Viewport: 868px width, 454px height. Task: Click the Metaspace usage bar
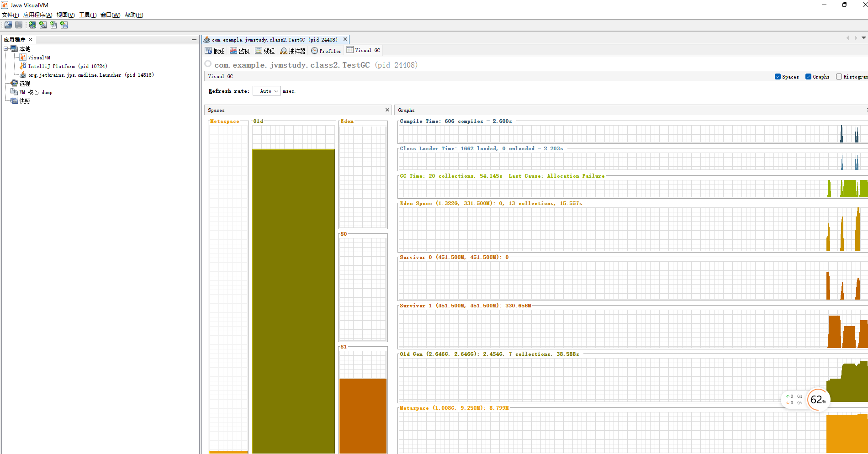tap(228, 452)
